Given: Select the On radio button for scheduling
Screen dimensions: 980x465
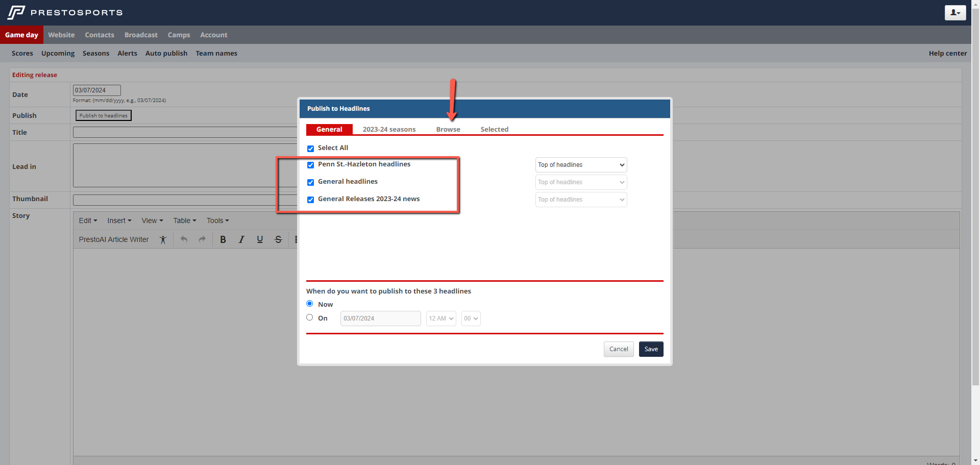Looking at the screenshot, I should (x=310, y=317).
